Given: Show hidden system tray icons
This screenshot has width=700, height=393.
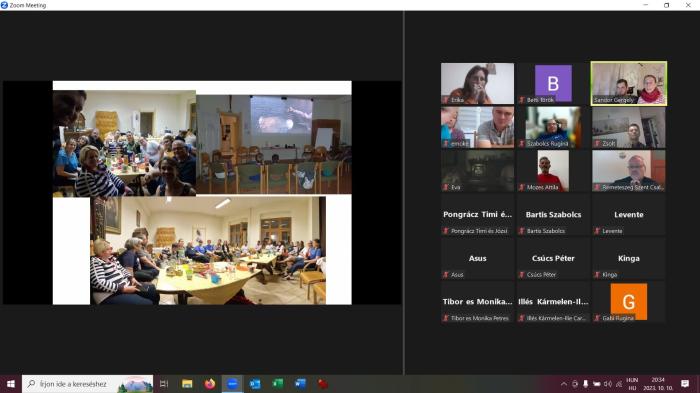Looking at the screenshot, I should [564, 384].
